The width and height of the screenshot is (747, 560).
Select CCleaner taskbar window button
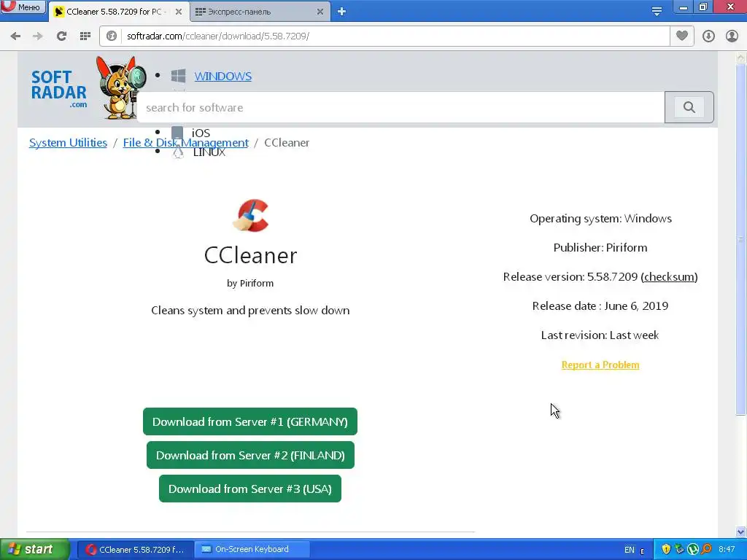[136, 550]
